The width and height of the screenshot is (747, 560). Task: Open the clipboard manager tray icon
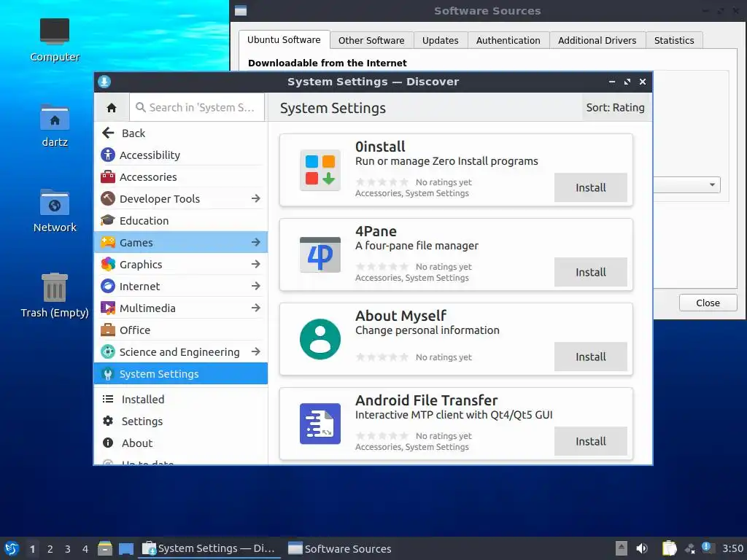click(670, 548)
